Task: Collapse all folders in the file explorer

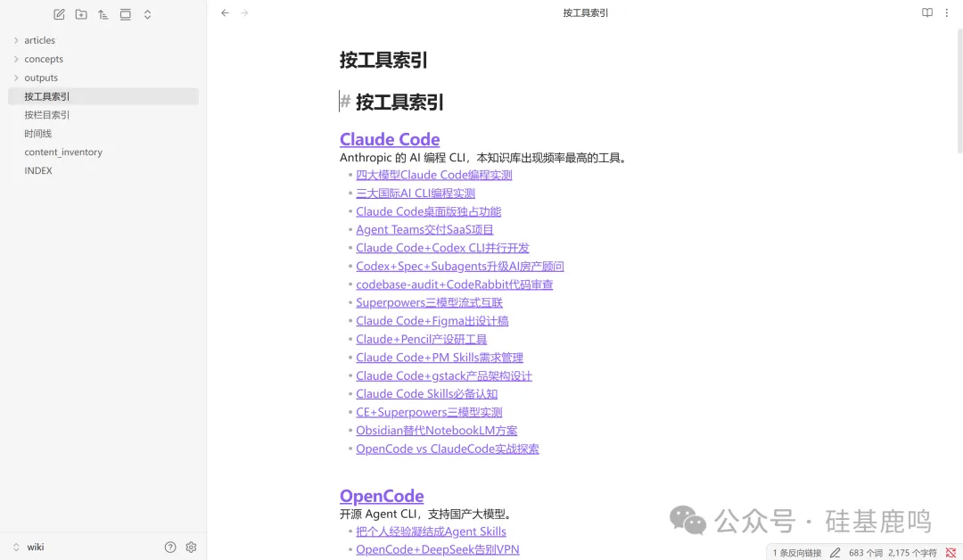Action: pos(126,14)
